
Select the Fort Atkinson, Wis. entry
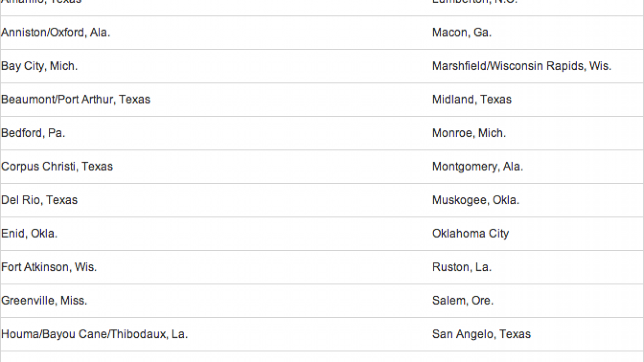point(49,267)
